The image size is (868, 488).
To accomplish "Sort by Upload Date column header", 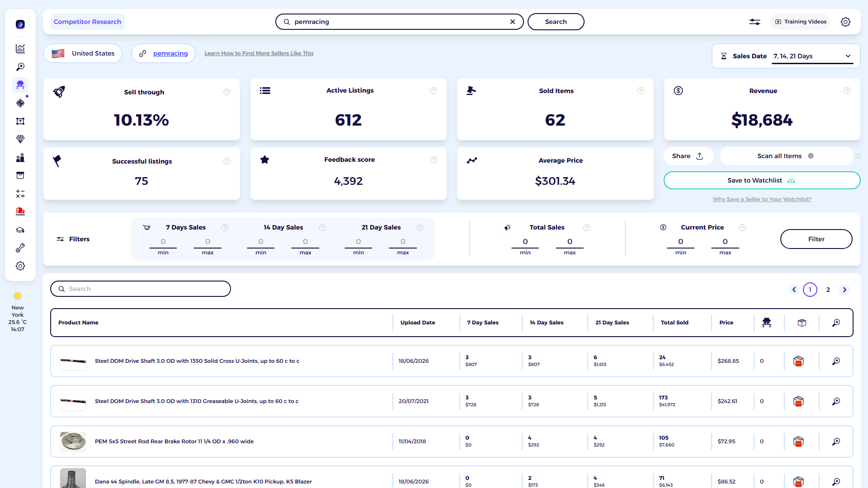I will (x=418, y=323).
